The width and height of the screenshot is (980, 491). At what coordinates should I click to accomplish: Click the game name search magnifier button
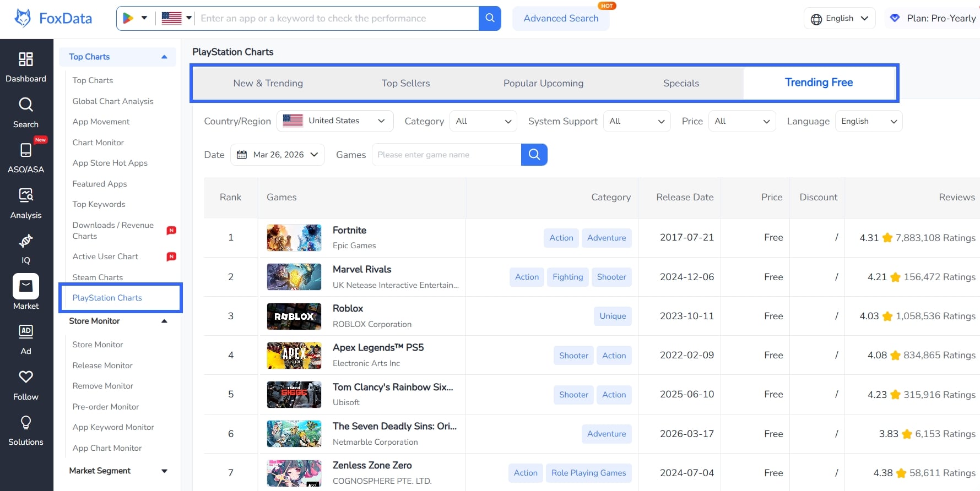tap(534, 155)
